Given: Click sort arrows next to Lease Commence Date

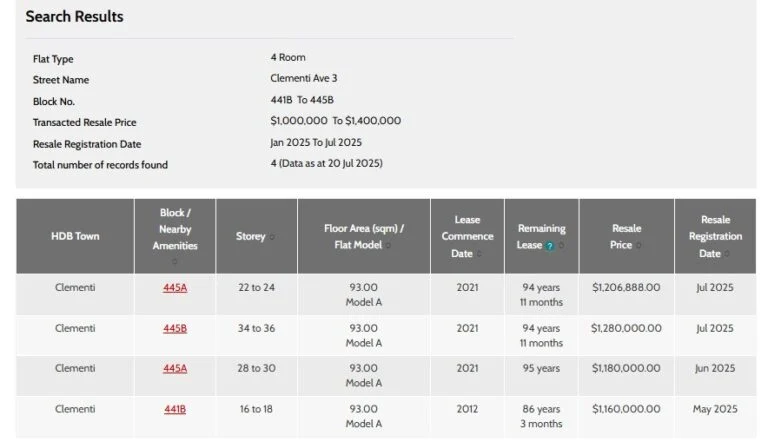Looking at the screenshot, I should (x=480, y=254).
